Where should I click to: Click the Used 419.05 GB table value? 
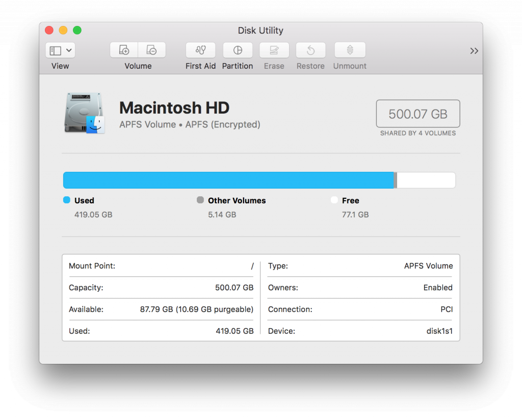coord(234,331)
